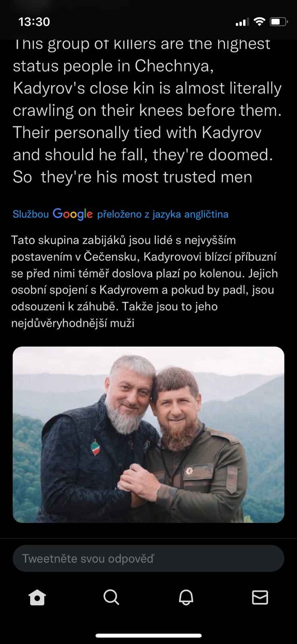The height and width of the screenshot is (644, 297).
Task: Tap the home indicator bar
Action: [x=148, y=636]
